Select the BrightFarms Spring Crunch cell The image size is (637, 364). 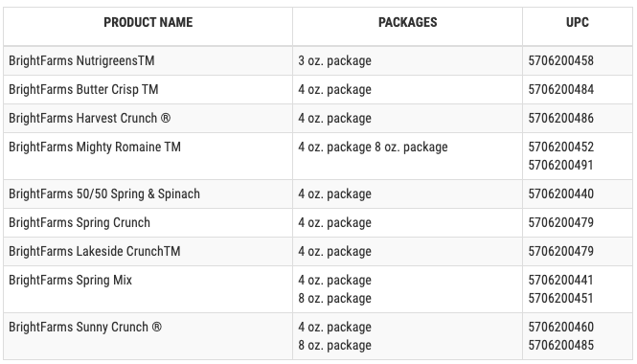148,222
